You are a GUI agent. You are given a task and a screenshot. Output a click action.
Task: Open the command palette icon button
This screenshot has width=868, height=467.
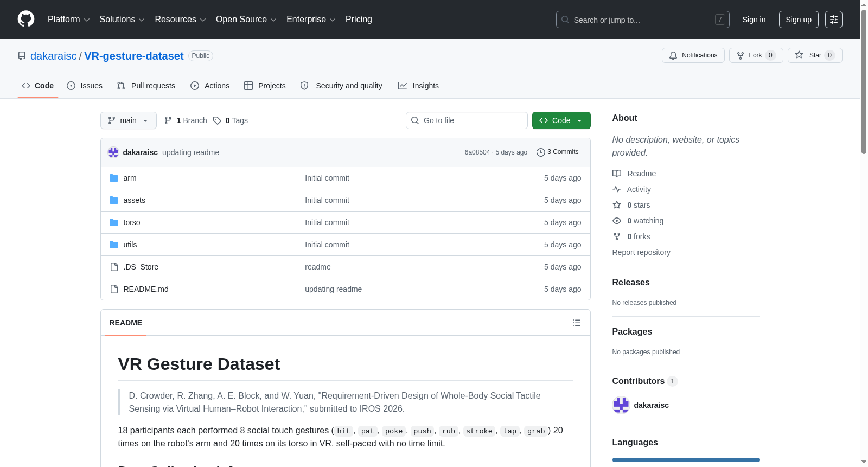833,20
